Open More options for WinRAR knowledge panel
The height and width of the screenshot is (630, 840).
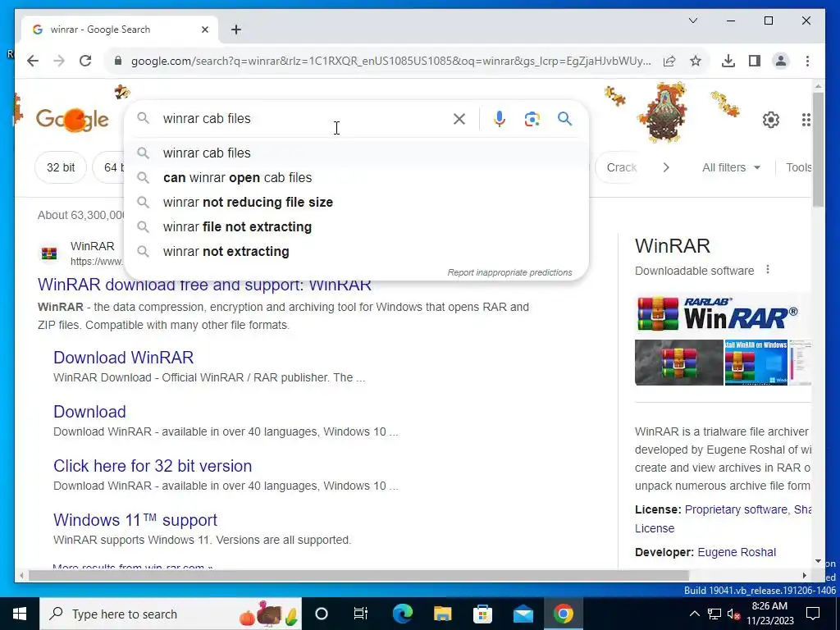click(x=768, y=269)
